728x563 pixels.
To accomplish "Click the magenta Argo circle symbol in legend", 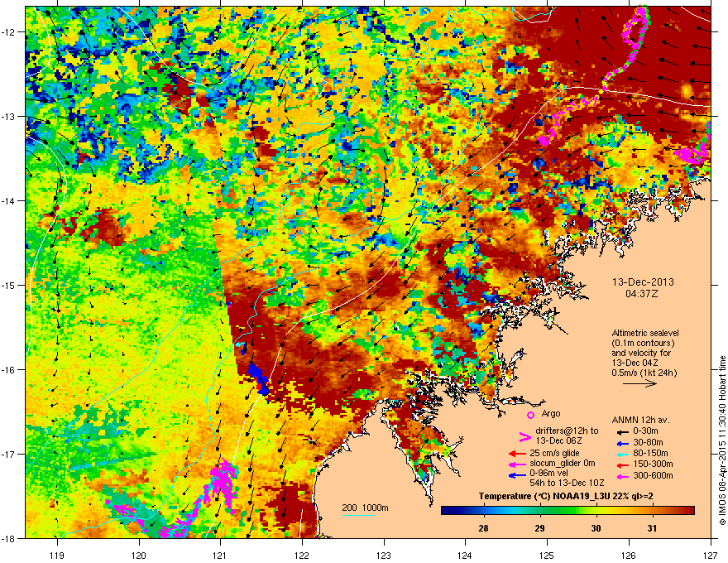I will click(530, 415).
